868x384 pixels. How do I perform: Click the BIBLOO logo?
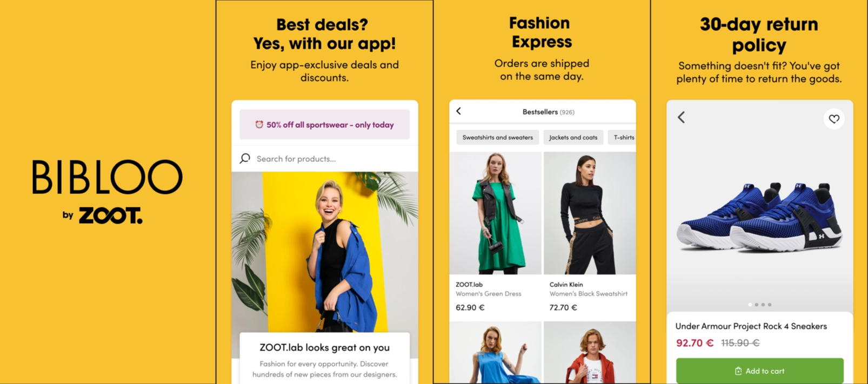[107, 177]
